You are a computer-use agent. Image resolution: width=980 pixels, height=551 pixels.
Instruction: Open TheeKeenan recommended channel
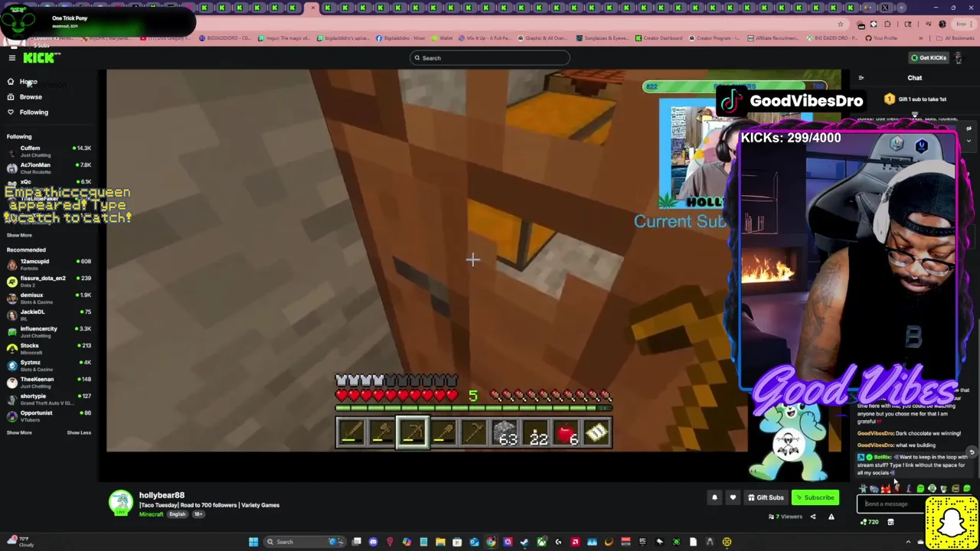click(47, 382)
